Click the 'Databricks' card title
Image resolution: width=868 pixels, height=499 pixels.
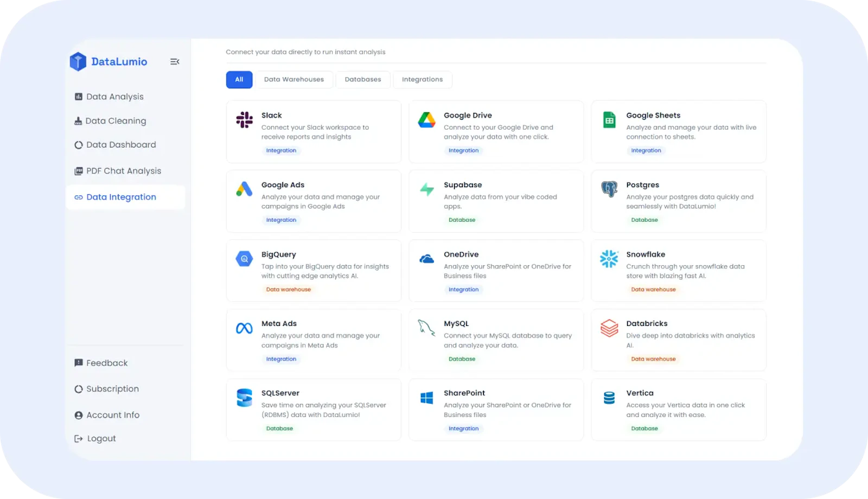coord(647,324)
